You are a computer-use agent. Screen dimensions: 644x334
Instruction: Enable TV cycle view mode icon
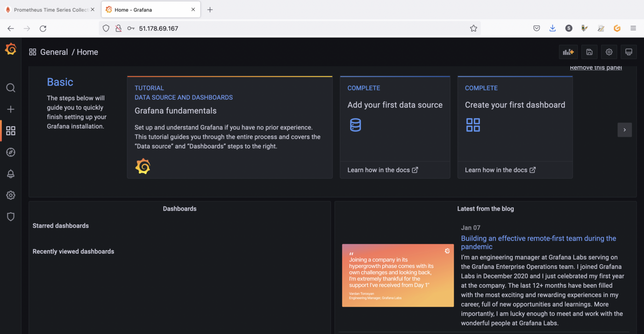click(629, 52)
